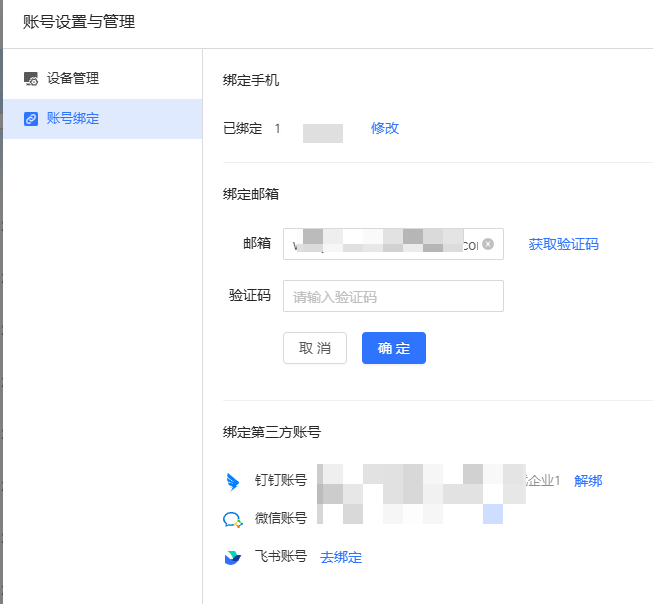Viewport: 653px width, 604px height.
Task: Click 修改 to change bound phone
Action: [x=385, y=128]
